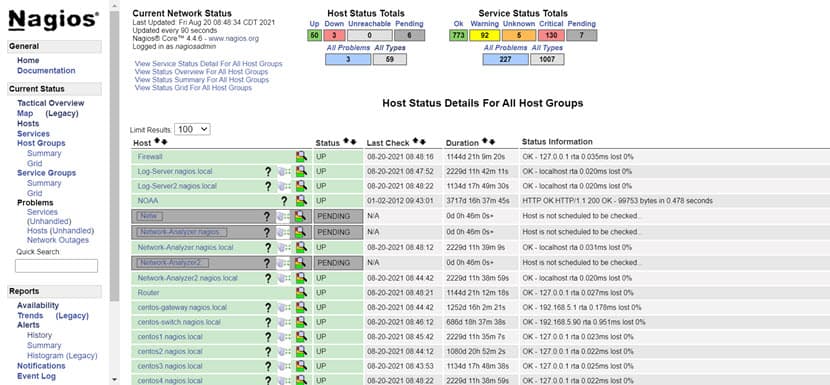Click orange Unknown services count 5

tap(519, 35)
